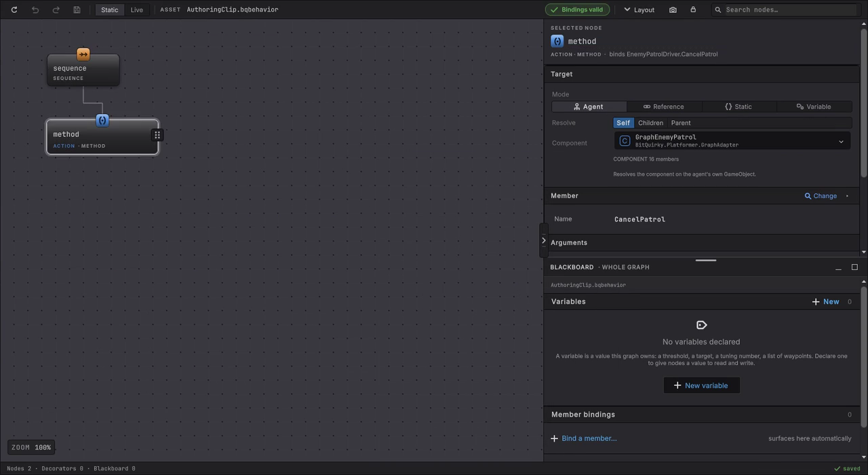
Task: Choose Self resolve option
Action: click(623, 123)
